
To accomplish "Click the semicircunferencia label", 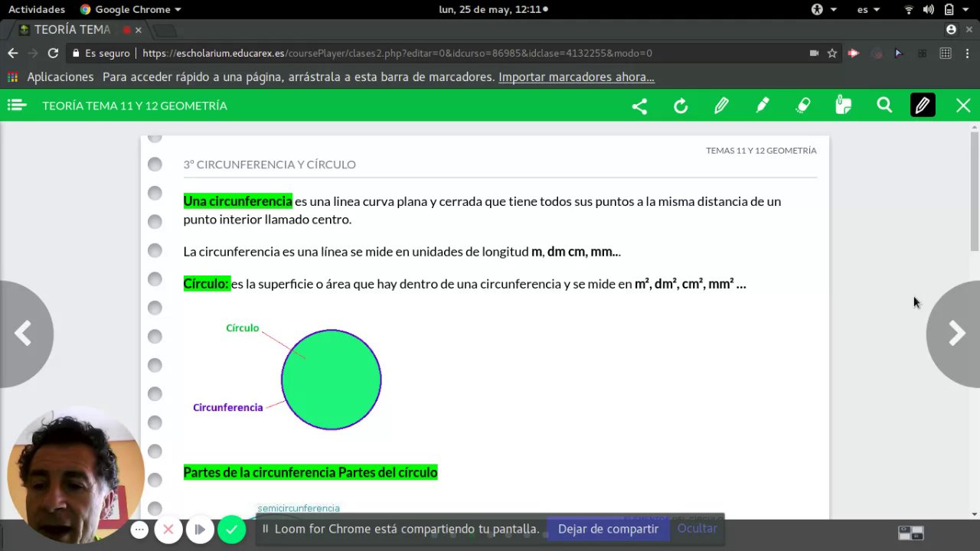I will click(299, 508).
